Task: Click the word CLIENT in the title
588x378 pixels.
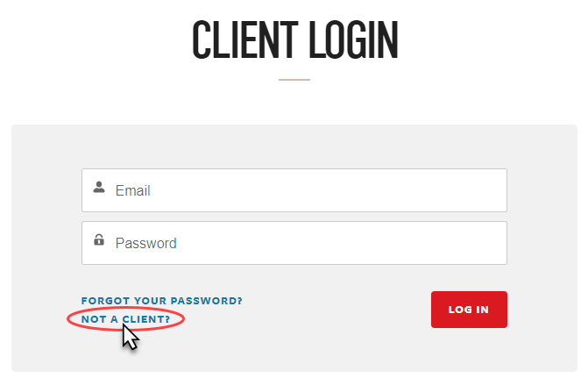Action: pyautogui.click(x=244, y=39)
